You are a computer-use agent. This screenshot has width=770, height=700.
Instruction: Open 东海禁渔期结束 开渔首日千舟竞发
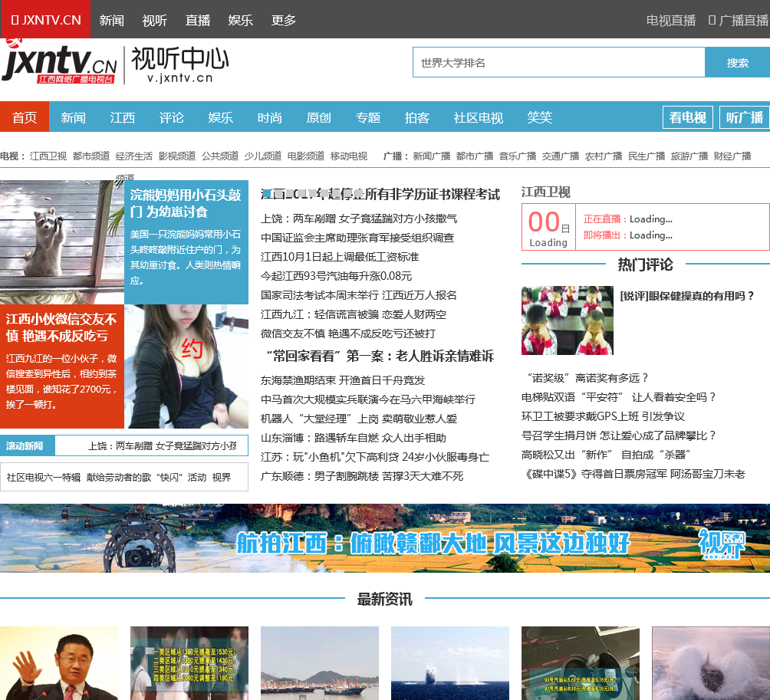pos(343,380)
